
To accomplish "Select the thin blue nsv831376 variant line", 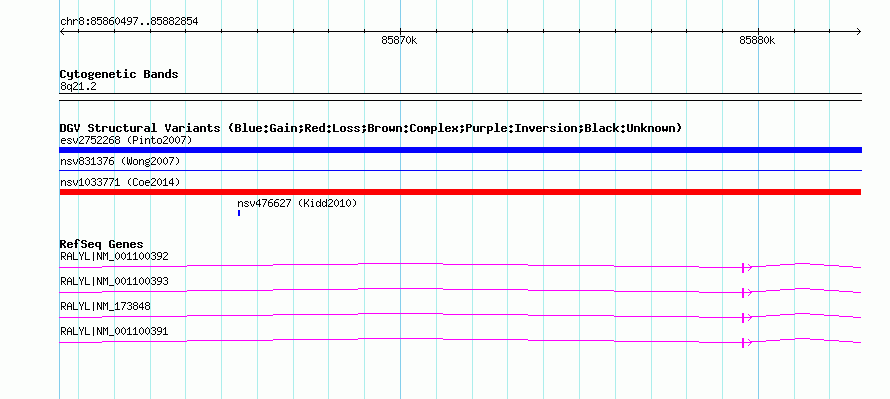I will tap(460, 170).
